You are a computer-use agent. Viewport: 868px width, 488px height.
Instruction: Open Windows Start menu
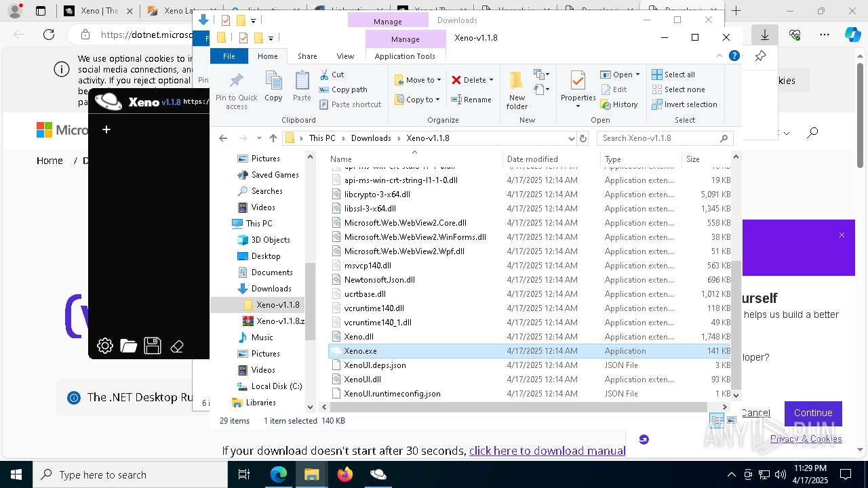[16, 474]
